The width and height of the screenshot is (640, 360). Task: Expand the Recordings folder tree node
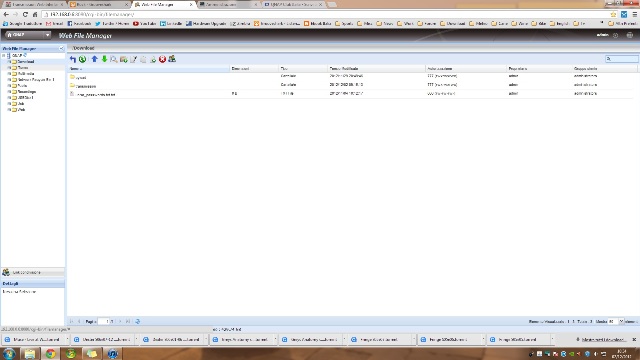(x=9, y=92)
